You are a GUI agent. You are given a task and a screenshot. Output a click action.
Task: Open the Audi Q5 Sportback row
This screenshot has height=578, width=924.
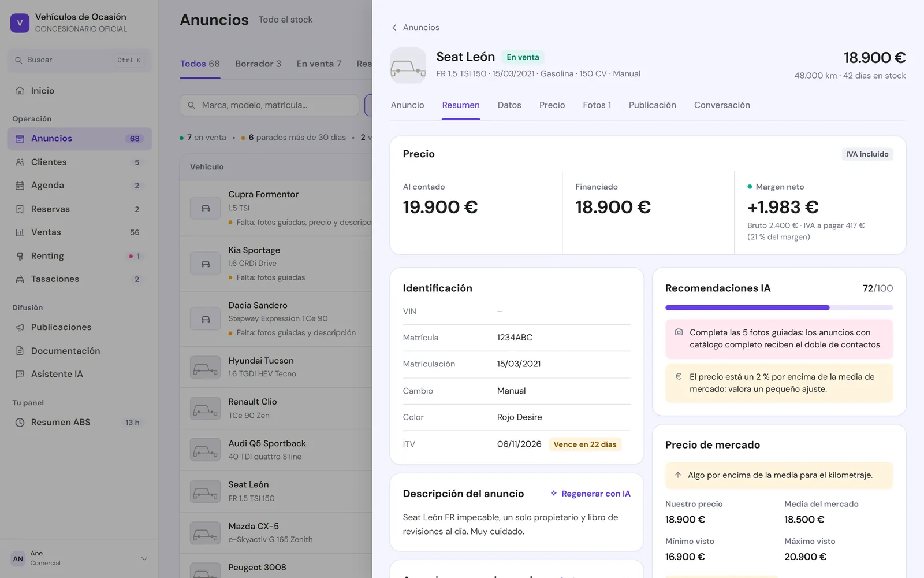tap(276, 450)
